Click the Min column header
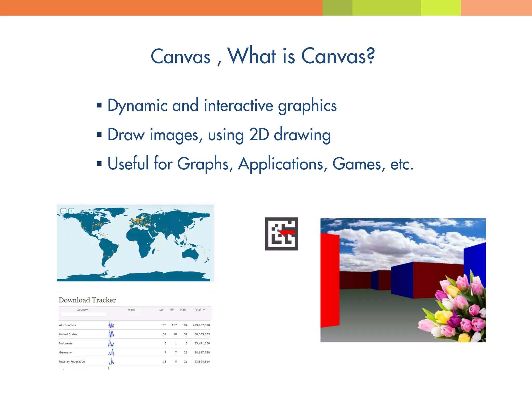This screenshot has height=399, width=532. [172, 310]
